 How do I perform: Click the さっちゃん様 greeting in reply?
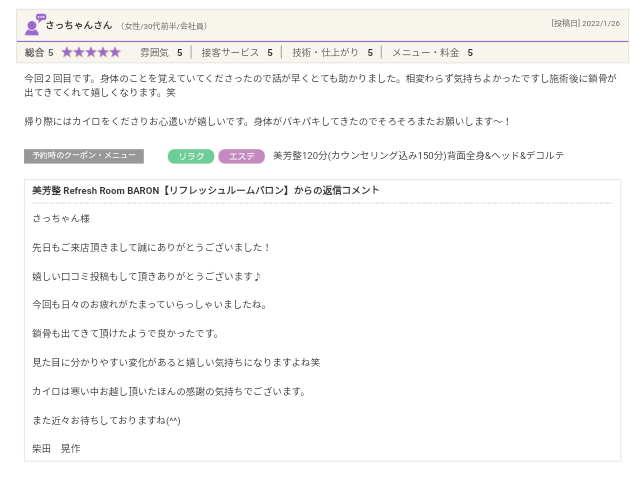(x=61, y=218)
